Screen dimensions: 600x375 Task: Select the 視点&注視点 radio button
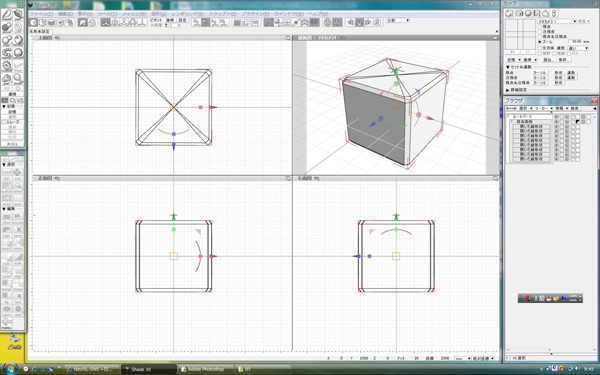[x=540, y=36]
